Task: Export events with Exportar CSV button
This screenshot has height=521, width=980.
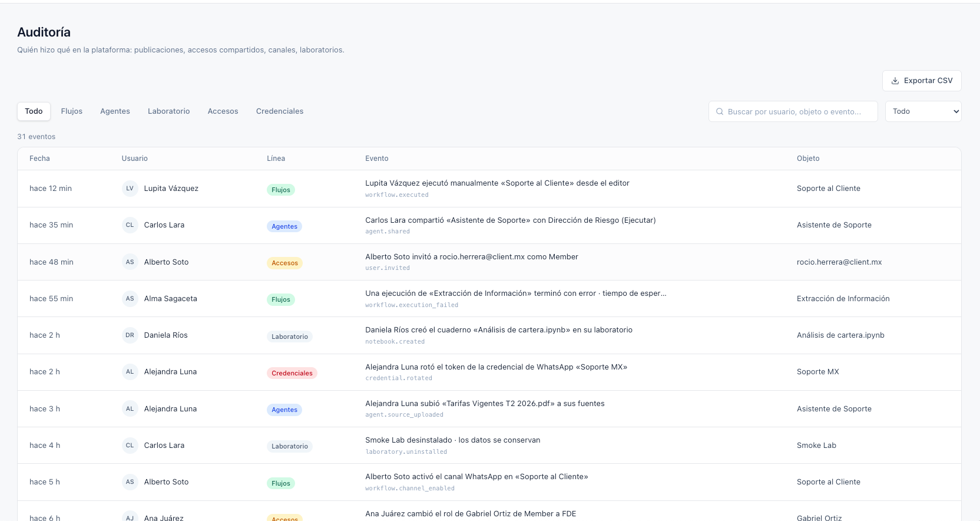Action: click(922, 81)
